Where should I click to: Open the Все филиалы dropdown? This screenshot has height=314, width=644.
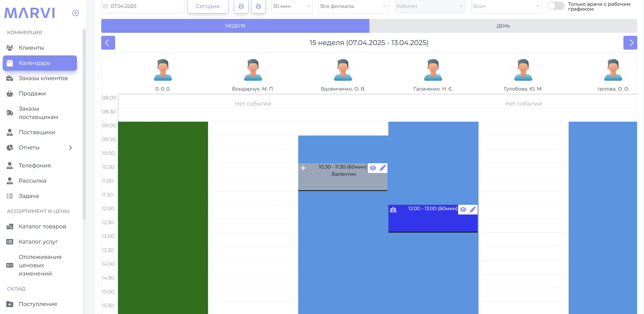354,6
